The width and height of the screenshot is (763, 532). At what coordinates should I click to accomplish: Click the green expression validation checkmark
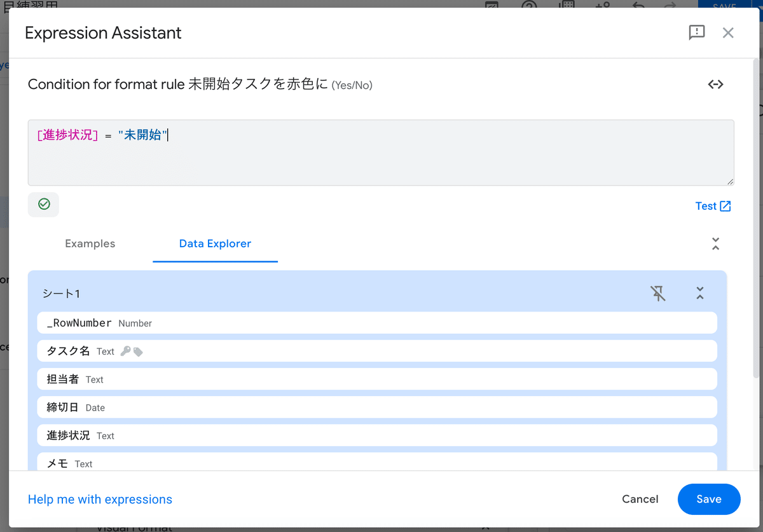coord(43,204)
